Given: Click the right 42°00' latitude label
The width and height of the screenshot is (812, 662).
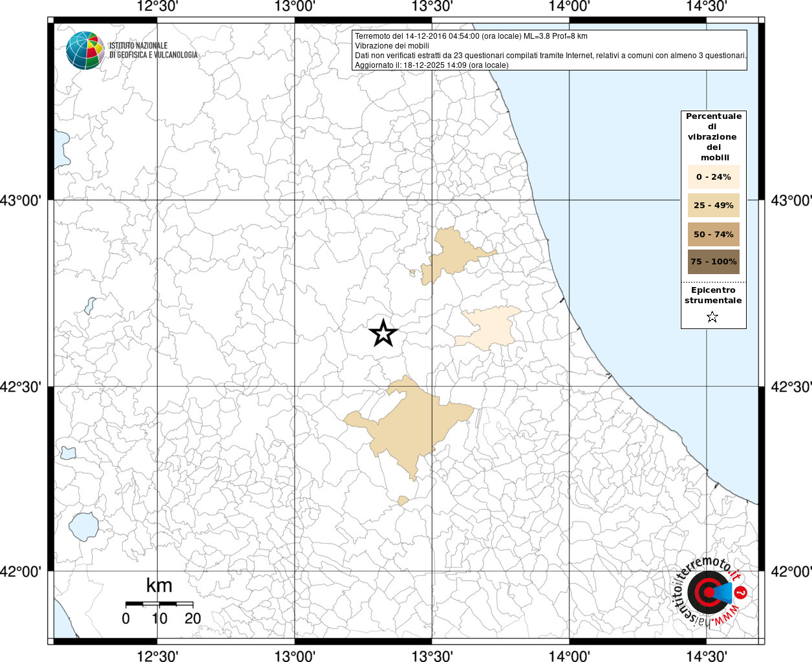Looking at the screenshot, I should click(x=791, y=571).
